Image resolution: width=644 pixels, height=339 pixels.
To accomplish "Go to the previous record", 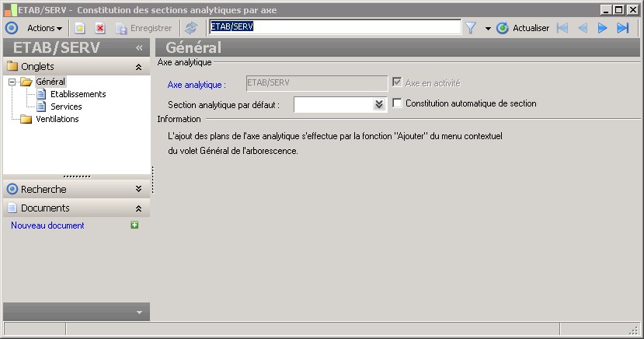I will pyautogui.click(x=583, y=28).
